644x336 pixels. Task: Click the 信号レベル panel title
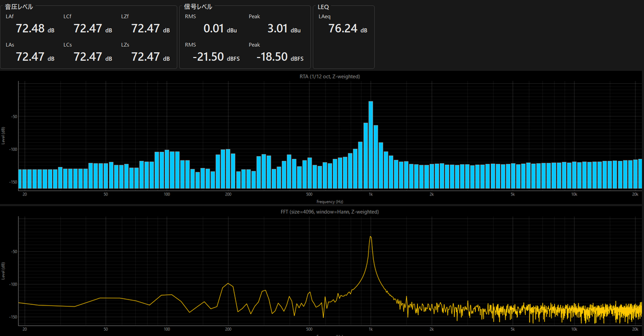198,6
